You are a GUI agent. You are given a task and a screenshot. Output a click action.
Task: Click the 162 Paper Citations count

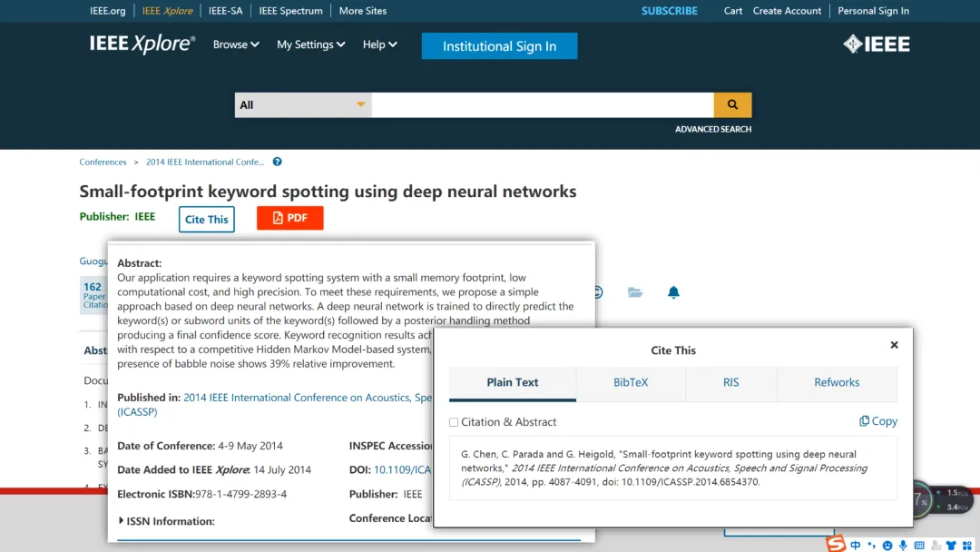[95, 295]
